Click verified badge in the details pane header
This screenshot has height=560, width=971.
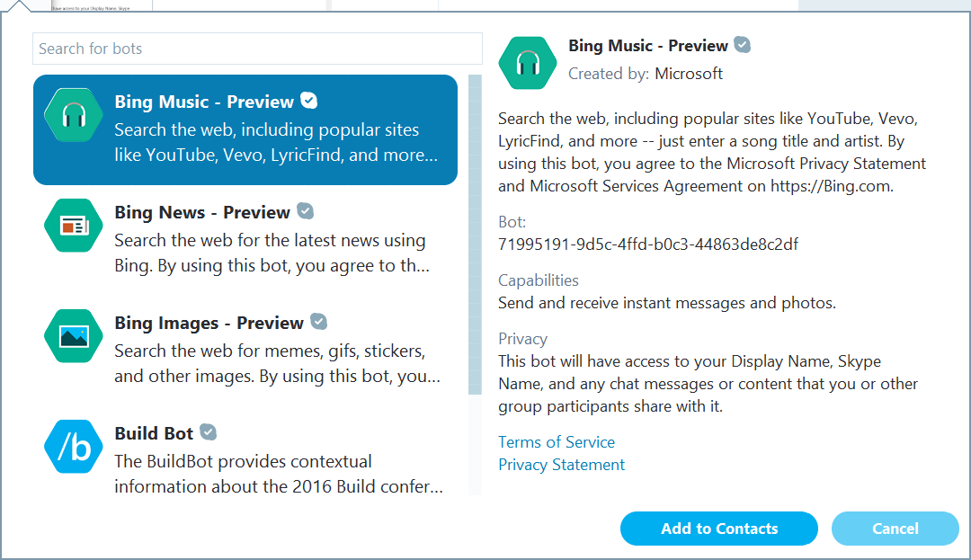coord(743,45)
